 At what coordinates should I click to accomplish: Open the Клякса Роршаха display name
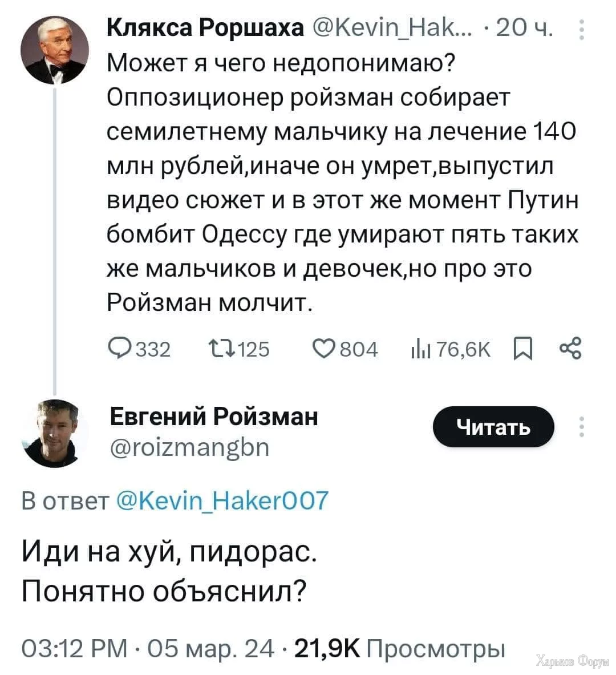(205, 27)
